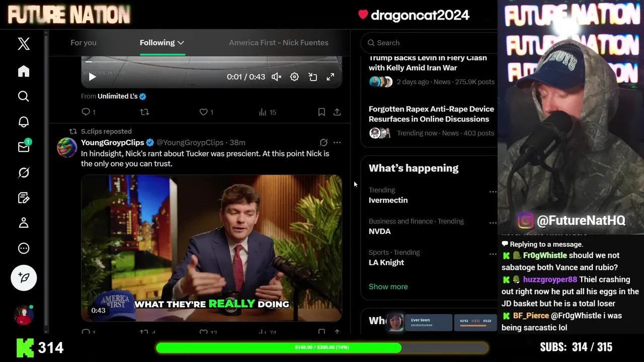
Task: Open Profile person icon
Action: [x=24, y=223]
